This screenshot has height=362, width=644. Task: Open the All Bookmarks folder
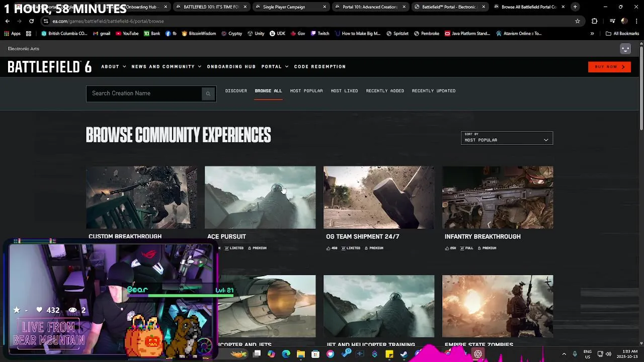(x=622, y=34)
